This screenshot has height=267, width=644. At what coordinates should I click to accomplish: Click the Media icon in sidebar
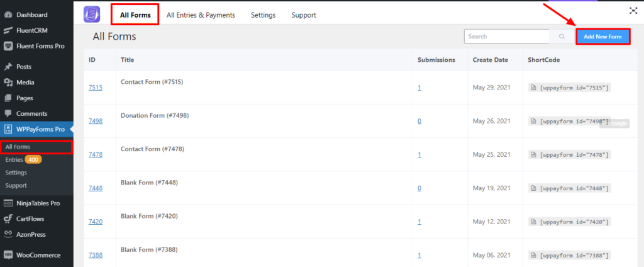8,82
